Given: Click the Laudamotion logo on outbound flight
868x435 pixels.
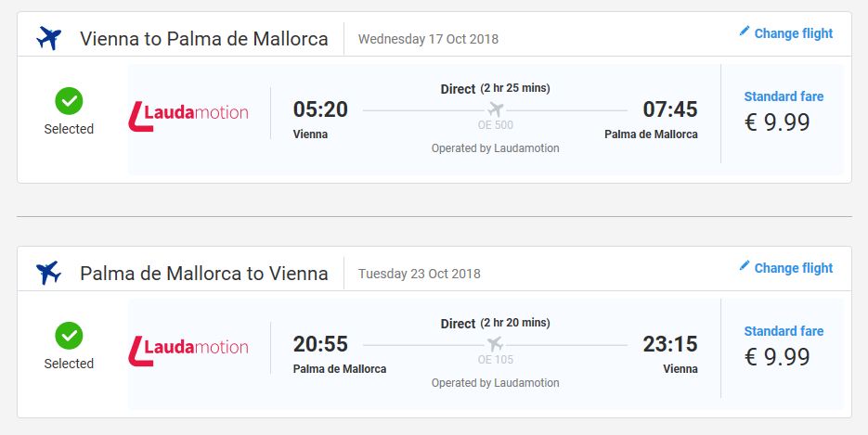Looking at the screenshot, I should click(x=188, y=116).
